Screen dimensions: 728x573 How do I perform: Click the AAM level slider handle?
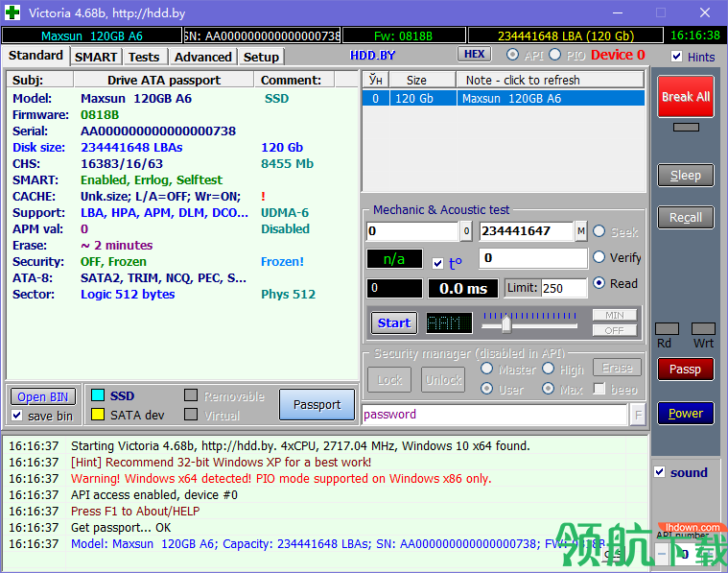[x=506, y=323]
